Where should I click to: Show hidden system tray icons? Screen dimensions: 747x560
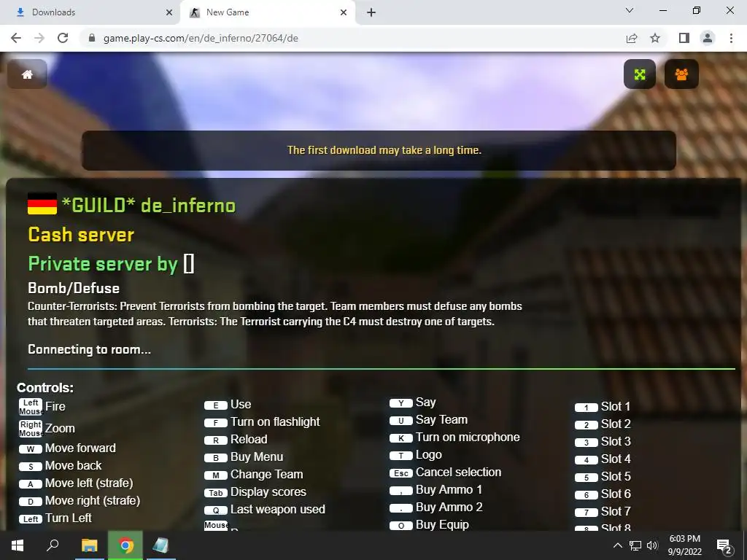click(x=617, y=545)
